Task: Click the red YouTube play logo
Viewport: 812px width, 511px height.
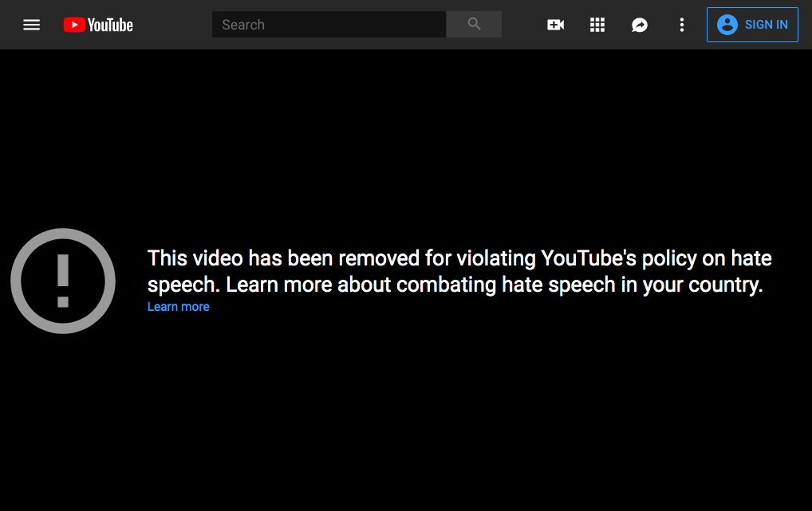Action: pos(74,25)
